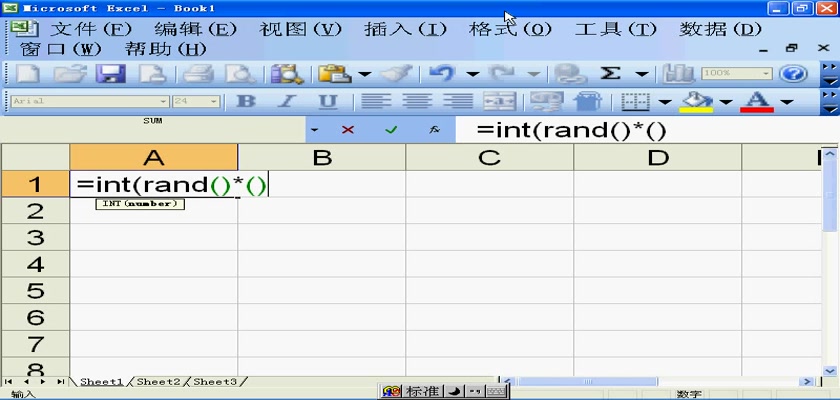840x400 pixels.
Task: Click the red font color button
Action: point(757,101)
